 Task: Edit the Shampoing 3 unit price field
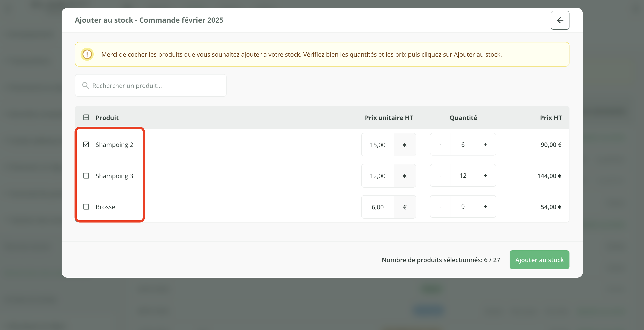[378, 176]
